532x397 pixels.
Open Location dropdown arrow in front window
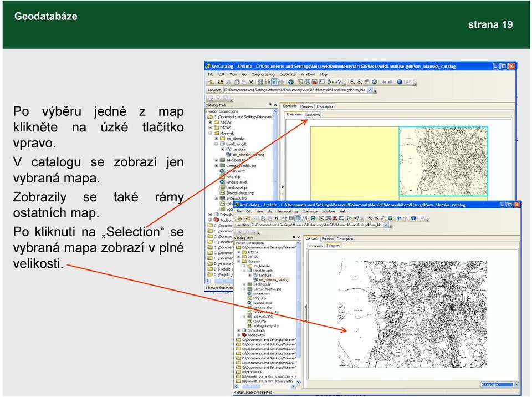click(x=386, y=225)
